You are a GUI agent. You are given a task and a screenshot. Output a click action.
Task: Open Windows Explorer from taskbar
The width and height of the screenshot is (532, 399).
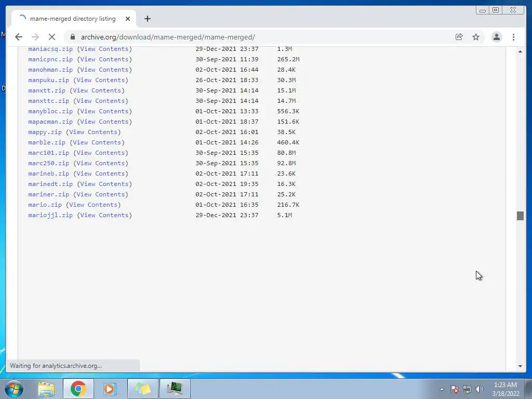click(x=46, y=389)
